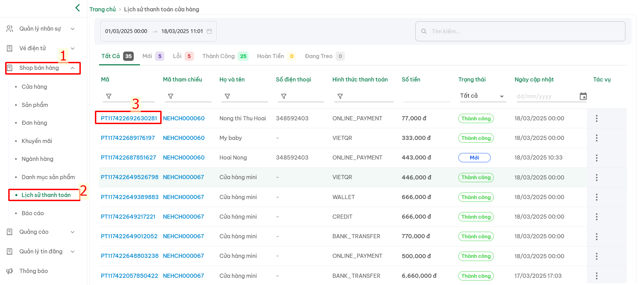The width and height of the screenshot is (644, 285).
Task: Click the filter icon under Mã column
Action: (109, 96)
